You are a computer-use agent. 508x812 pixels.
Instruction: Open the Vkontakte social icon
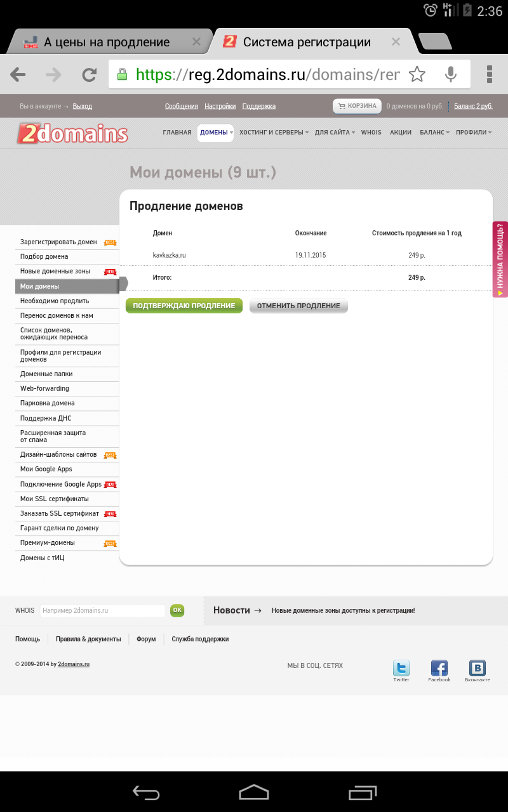point(478,669)
